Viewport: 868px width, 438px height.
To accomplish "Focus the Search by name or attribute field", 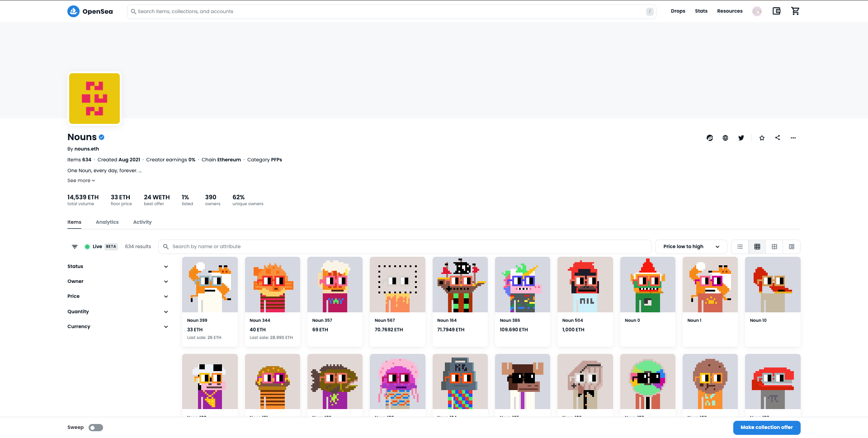I will pos(405,247).
